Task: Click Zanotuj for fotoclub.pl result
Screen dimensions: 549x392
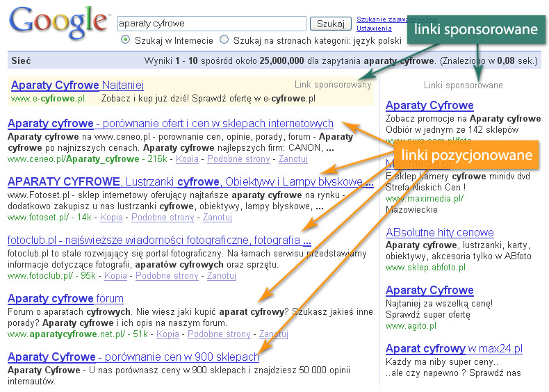Action: point(222,276)
